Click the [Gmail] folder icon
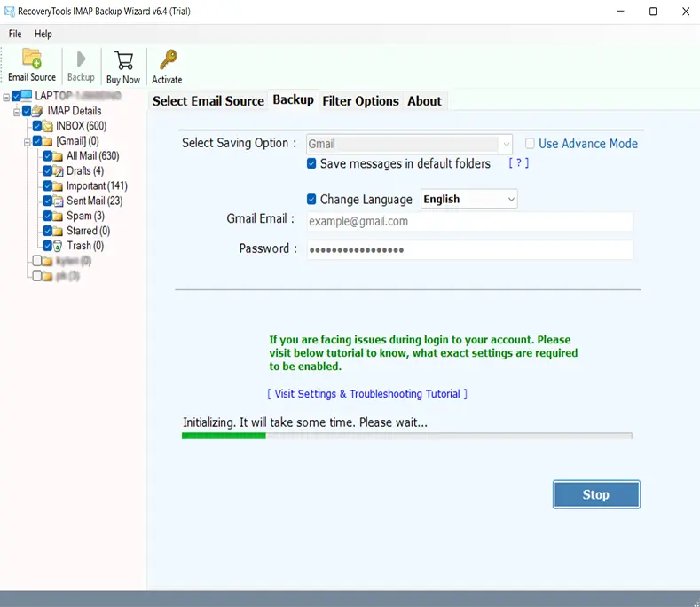Image resolution: width=700 pixels, height=607 pixels. pos(47,141)
